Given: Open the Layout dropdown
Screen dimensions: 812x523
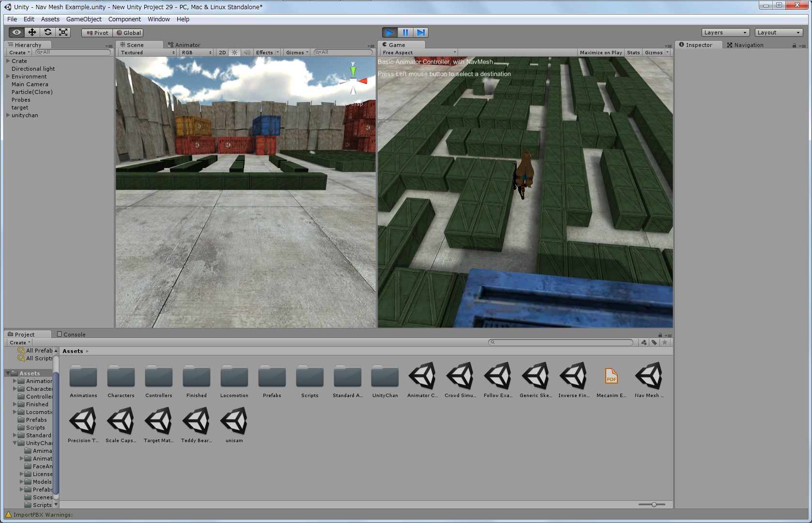Looking at the screenshot, I should tap(779, 32).
